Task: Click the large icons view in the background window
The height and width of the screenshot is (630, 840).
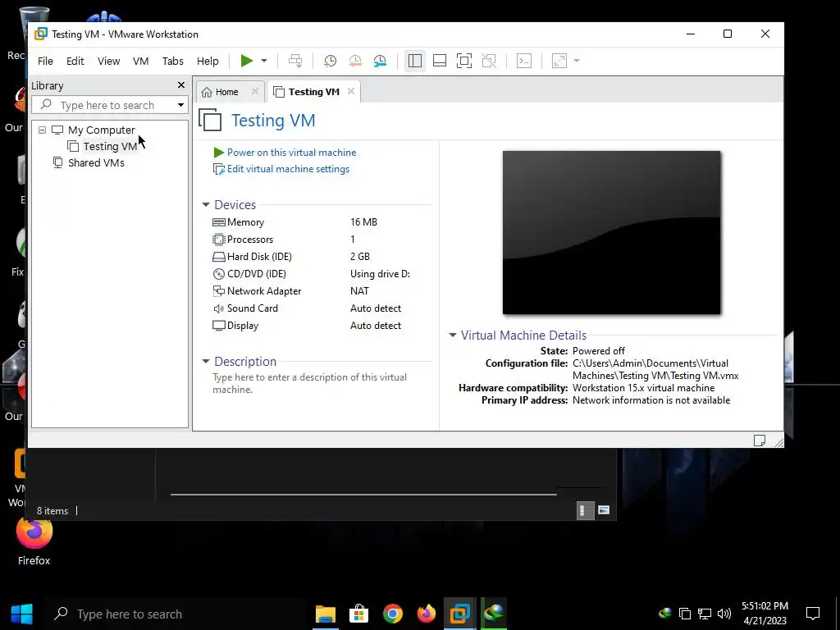Action: point(604,510)
